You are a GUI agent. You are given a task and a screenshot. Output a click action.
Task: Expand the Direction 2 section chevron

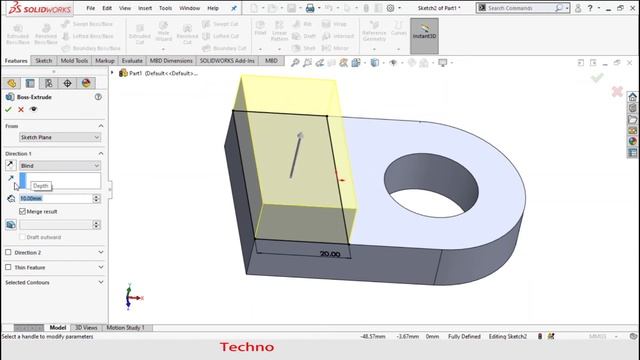tap(101, 252)
